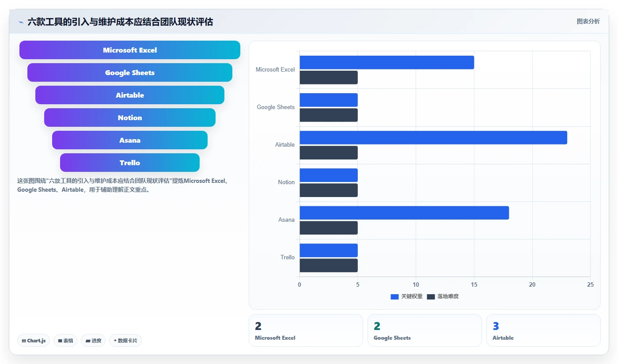This screenshot has width=618, height=364.
Task: Click the blue Microsoft Excel 关键权重 bar
Action: (x=387, y=62)
